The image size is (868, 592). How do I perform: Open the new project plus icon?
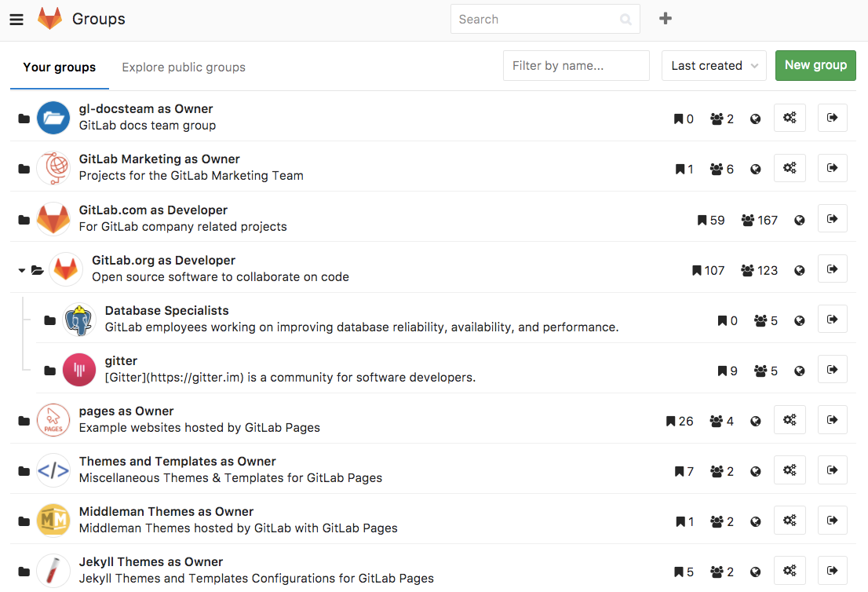tap(665, 18)
